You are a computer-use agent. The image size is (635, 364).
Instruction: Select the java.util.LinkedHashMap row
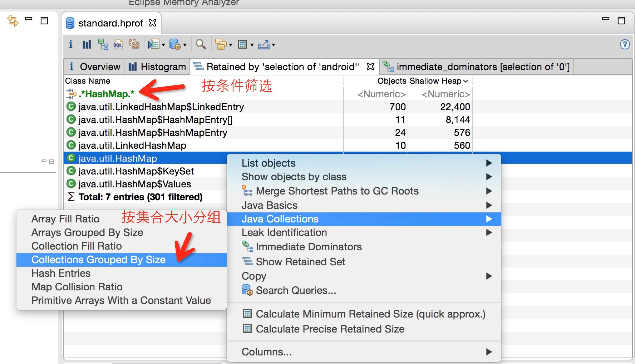[132, 145]
